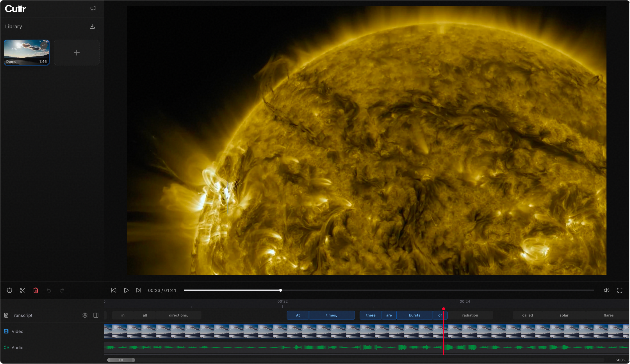The height and width of the screenshot is (364, 630).
Task: Add new media with plus tile
Action: click(x=77, y=53)
